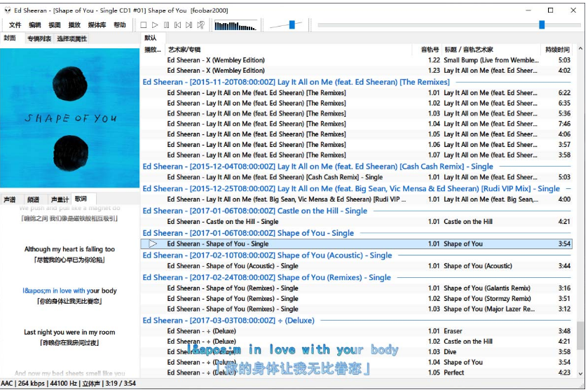The image size is (588, 392).
Task: Go to previous track button
Action: (x=178, y=25)
